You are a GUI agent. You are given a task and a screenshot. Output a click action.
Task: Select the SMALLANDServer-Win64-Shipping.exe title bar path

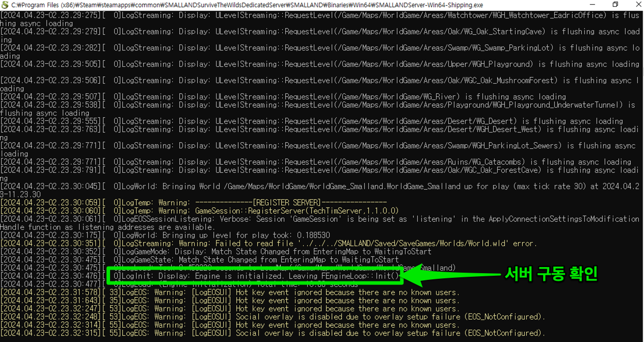coord(247,5)
